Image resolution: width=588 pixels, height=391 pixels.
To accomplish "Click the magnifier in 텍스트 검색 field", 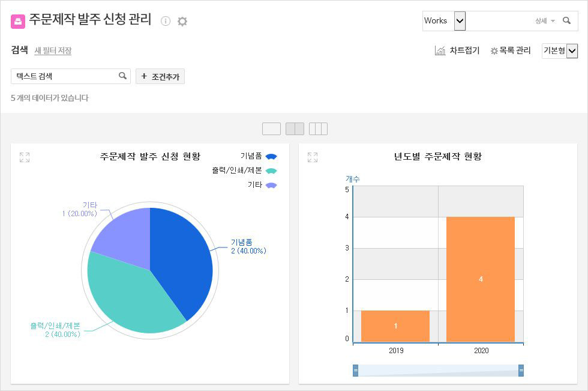I will click(122, 76).
